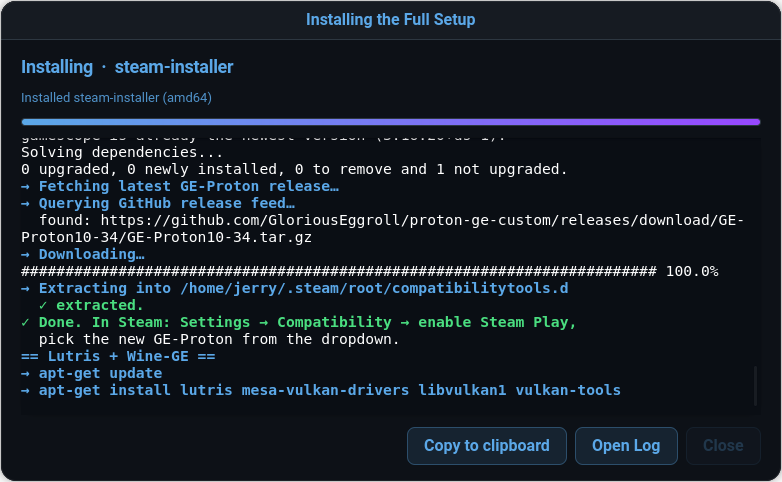The width and height of the screenshot is (782, 482).
Task: Click the found GitHub proton-ge-custom URL line
Action: pos(391,220)
